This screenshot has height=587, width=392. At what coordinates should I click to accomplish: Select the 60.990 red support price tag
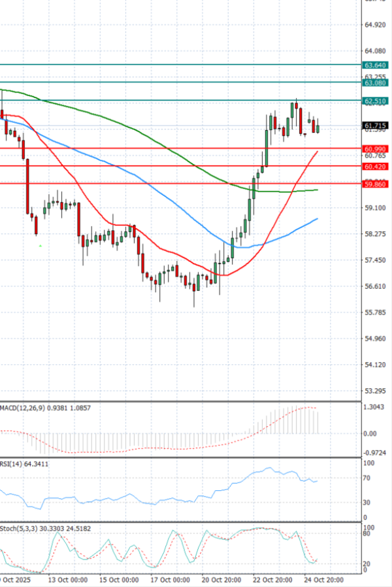point(375,149)
